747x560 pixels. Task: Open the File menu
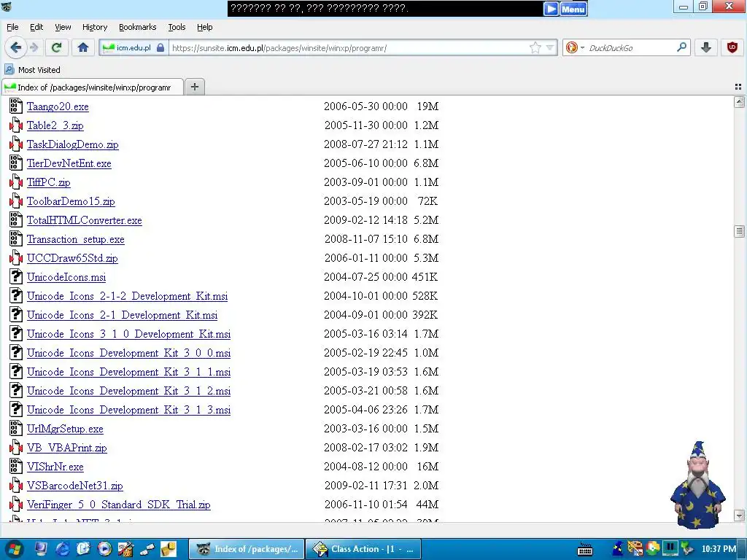[12, 27]
